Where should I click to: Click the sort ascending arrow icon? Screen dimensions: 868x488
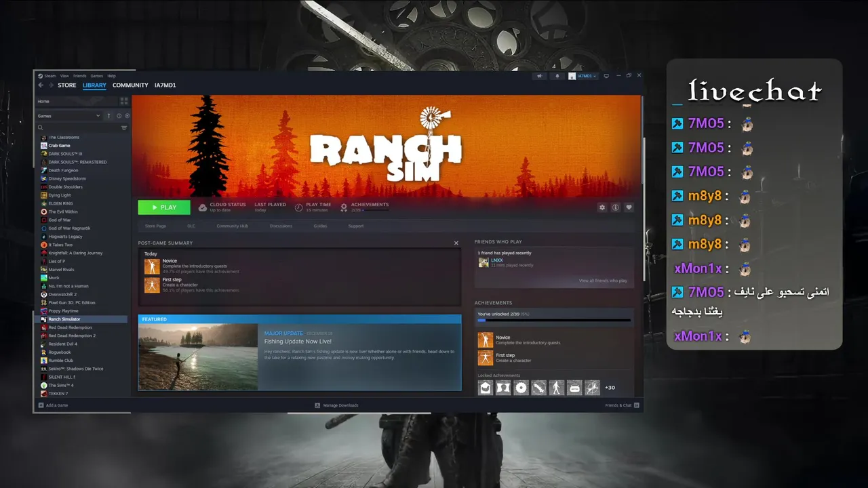coord(108,116)
